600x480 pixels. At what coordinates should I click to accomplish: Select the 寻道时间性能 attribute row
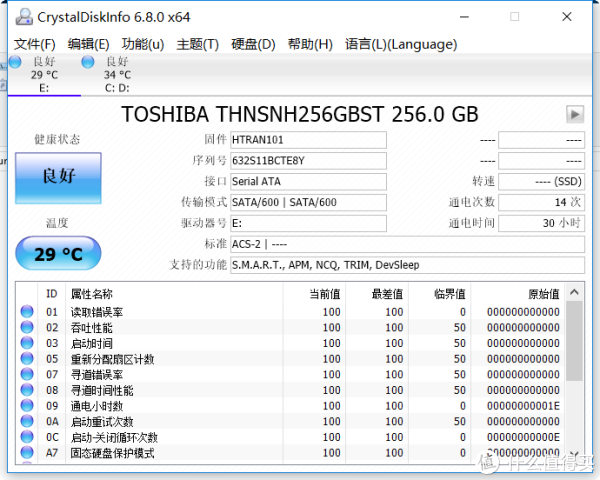(x=291, y=390)
